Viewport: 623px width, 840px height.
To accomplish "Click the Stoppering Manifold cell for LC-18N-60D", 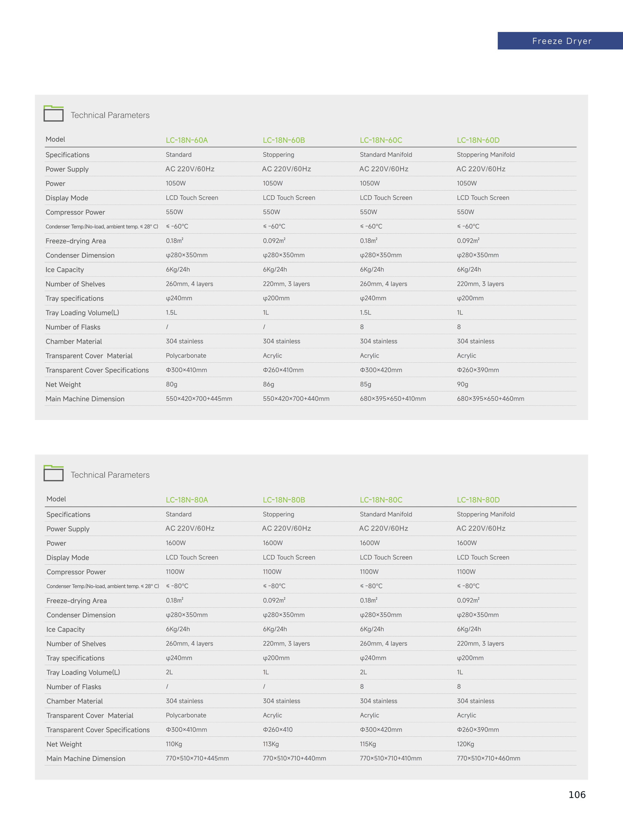I will pos(486,155).
